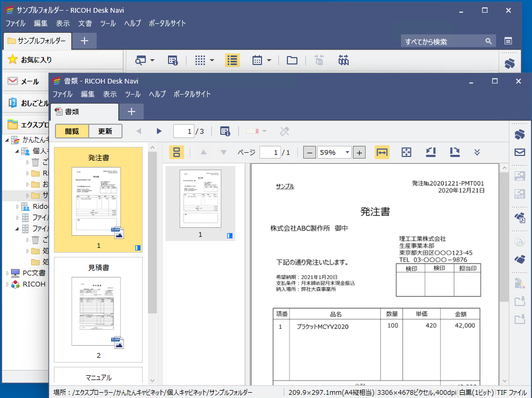Add new tab in document window
The height and width of the screenshot is (398, 532).
pyautogui.click(x=132, y=112)
